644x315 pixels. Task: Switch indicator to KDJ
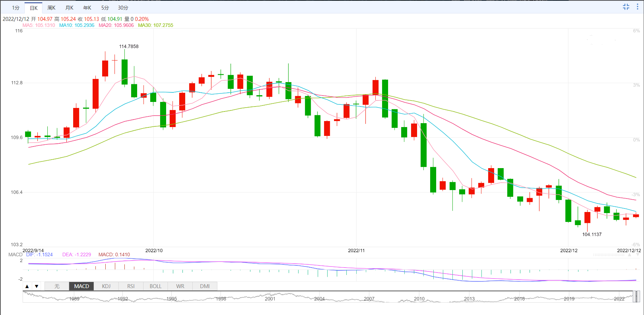coord(106,286)
